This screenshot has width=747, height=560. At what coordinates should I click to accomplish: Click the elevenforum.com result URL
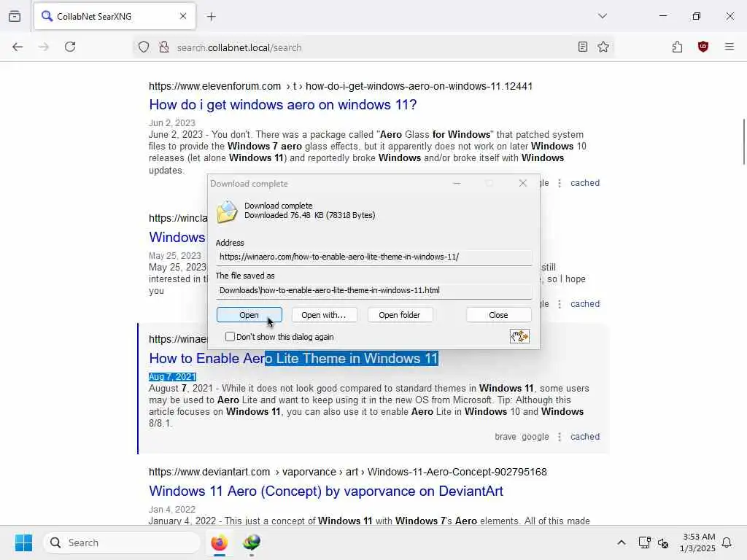(341, 86)
